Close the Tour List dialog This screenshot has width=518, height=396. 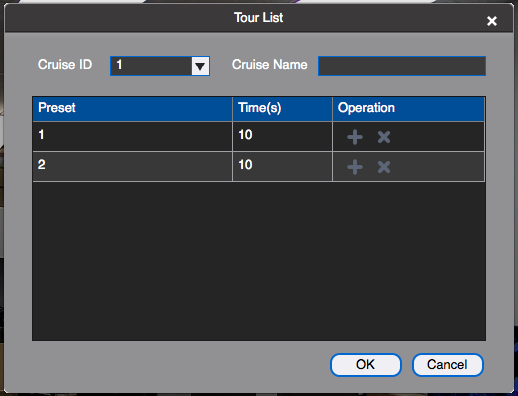[x=492, y=21]
